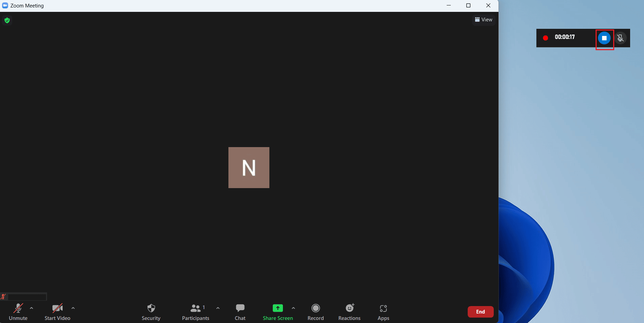Unmute the microphone

(x=18, y=311)
